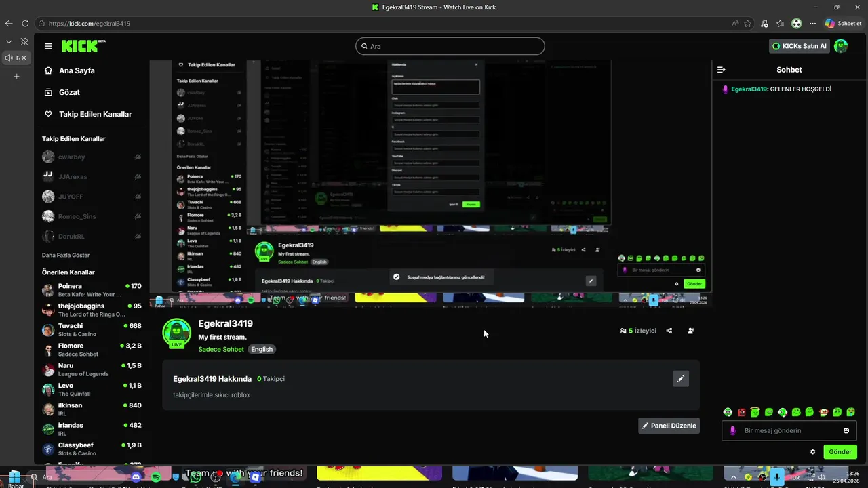Screen dimensions: 868x488
Task: Click KICKs Satın Al button
Action: pyautogui.click(x=800, y=46)
